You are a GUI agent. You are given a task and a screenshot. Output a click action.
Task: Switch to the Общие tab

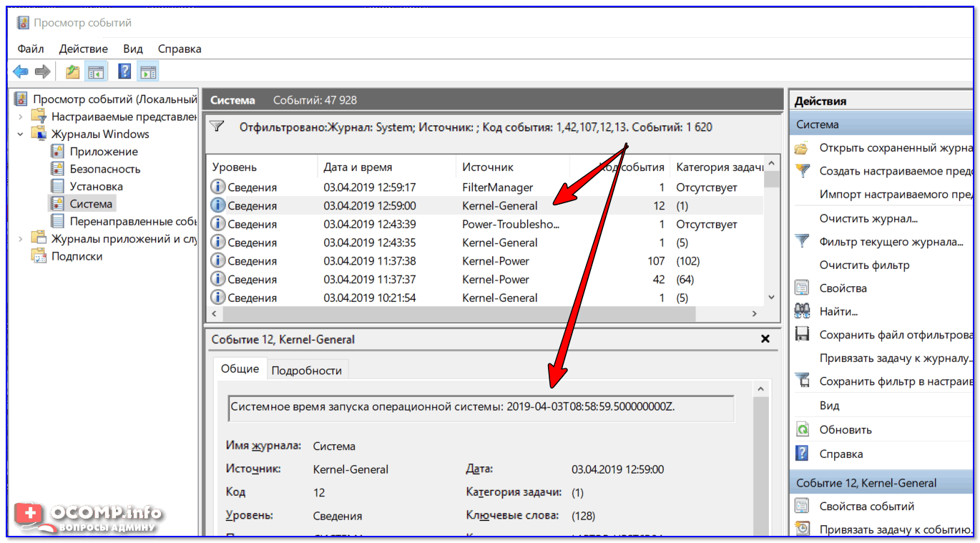coord(240,369)
